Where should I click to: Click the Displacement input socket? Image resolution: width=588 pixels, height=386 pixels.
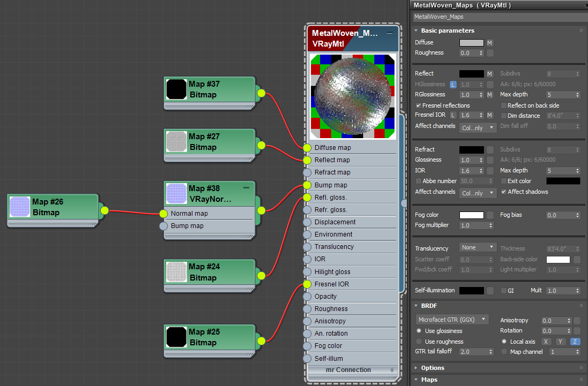tap(307, 222)
